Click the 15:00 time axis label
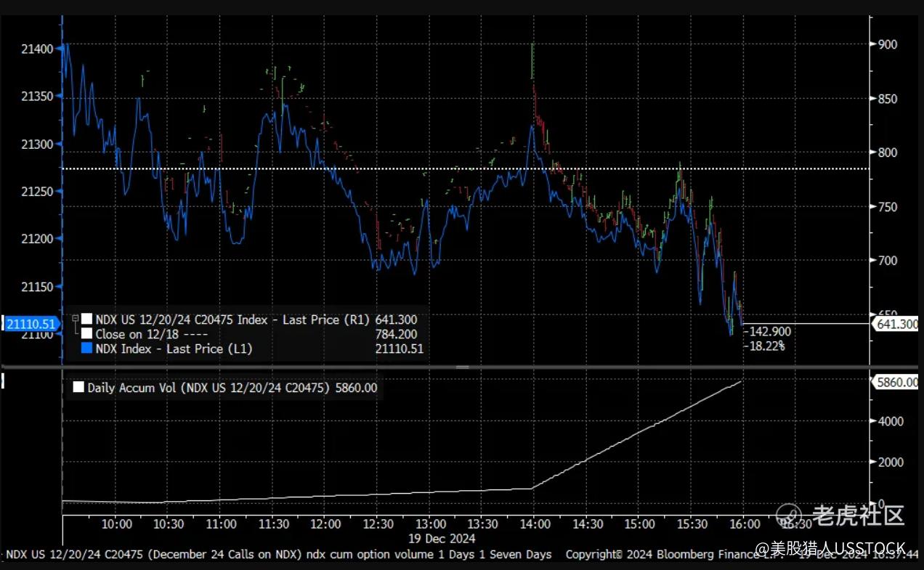924x570 pixels. (639, 524)
